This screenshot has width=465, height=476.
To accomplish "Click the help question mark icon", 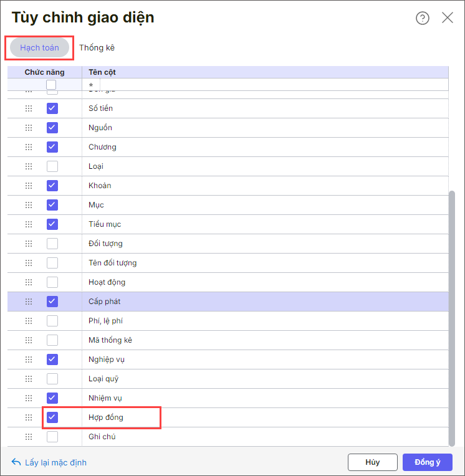I will 423,18.
